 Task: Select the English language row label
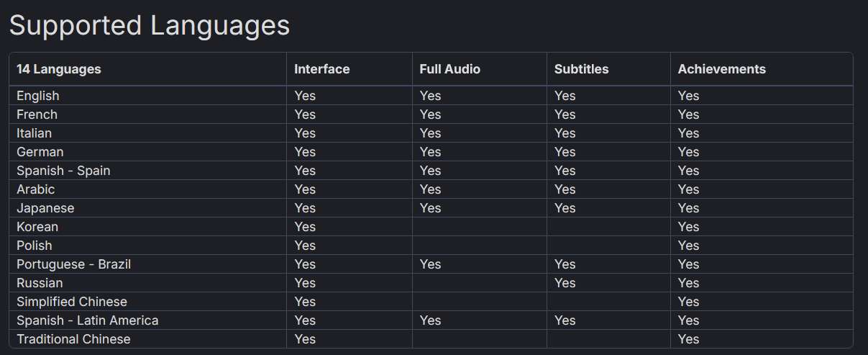pyautogui.click(x=38, y=96)
